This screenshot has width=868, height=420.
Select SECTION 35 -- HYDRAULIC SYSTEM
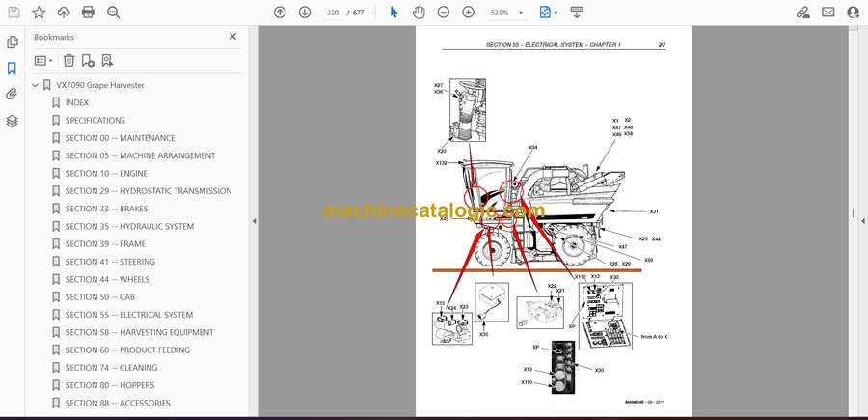pyautogui.click(x=129, y=226)
